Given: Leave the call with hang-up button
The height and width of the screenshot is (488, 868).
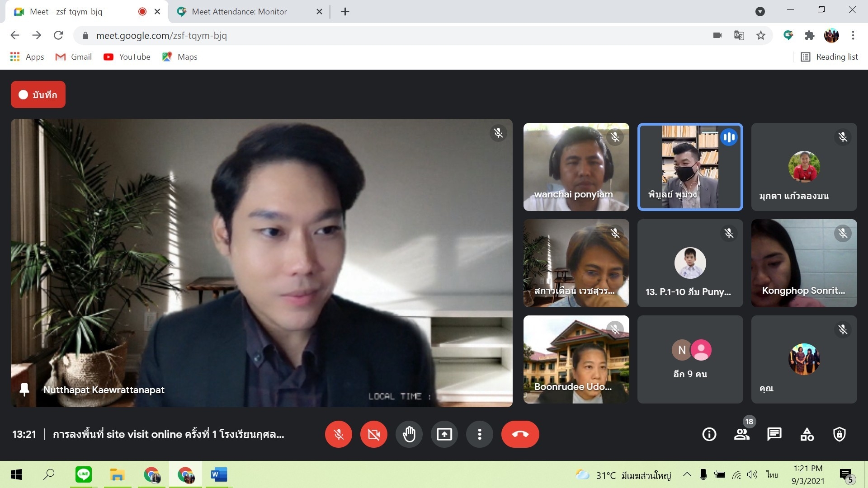Looking at the screenshot, I should [x=520, y=434].
